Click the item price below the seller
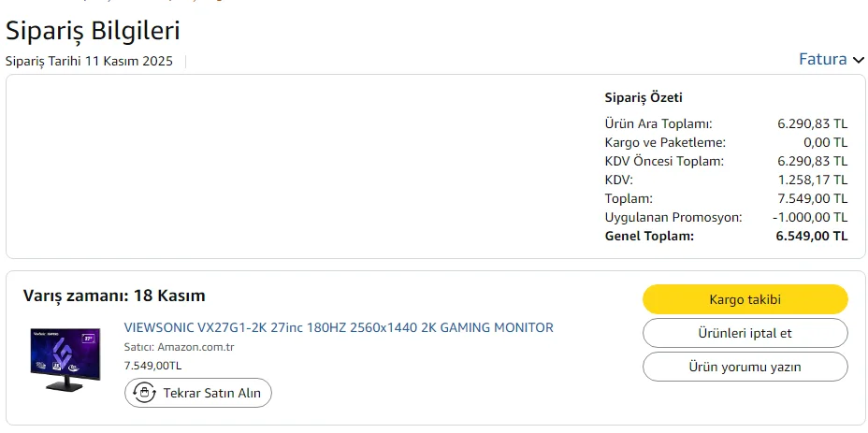Viewport: 868px width, 433px height. click(152, 366)
